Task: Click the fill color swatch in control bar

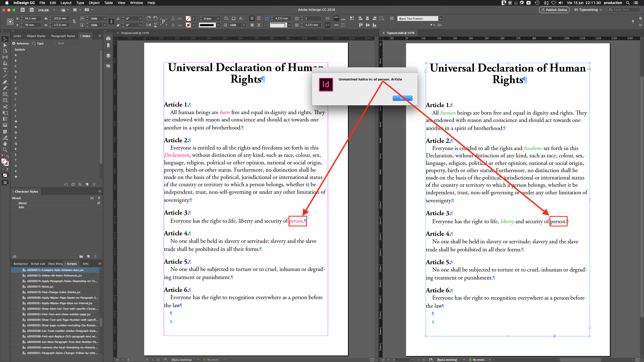Action: point(188,18)
